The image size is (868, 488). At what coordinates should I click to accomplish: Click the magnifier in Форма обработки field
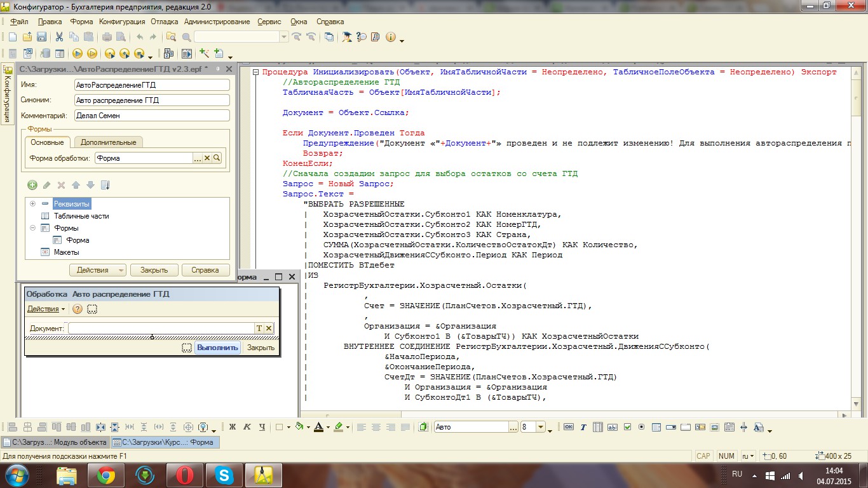(x=217, y=158)
